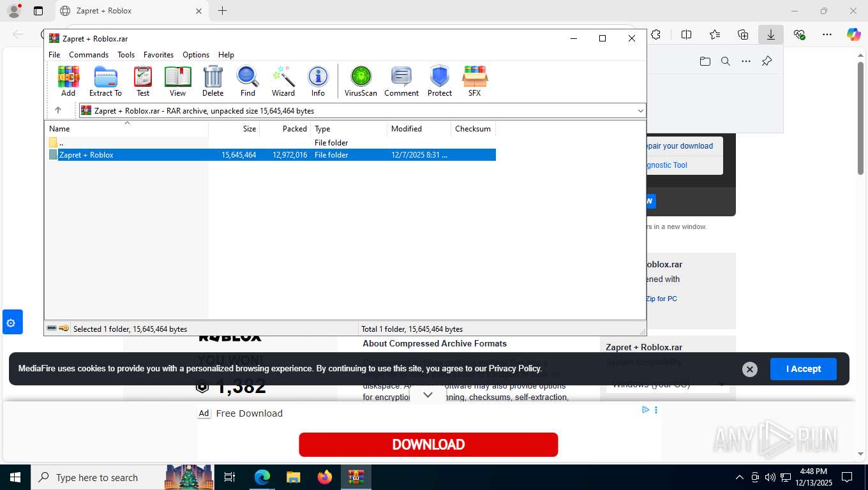Screen dimensions: 868x490
Task: Open the volume control in tray
Action: 770,477
